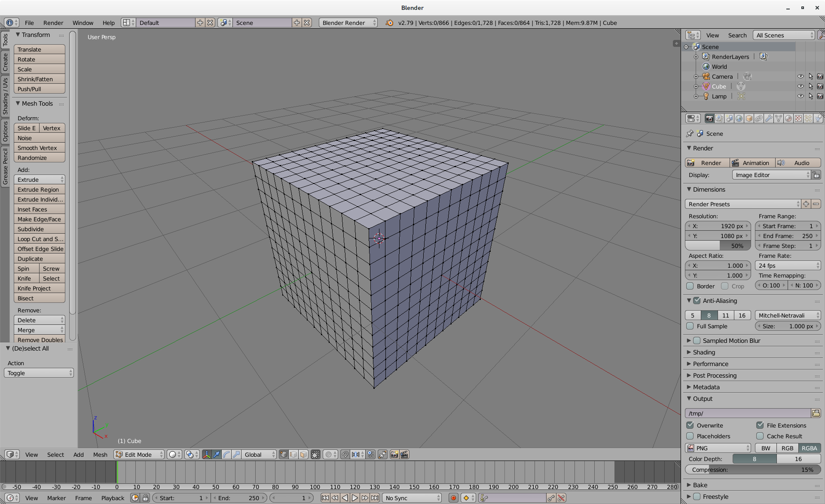Open the Modifiers wrench properties tab
The width and height of the screenshot is (825, 504).
tap(769, 119)
